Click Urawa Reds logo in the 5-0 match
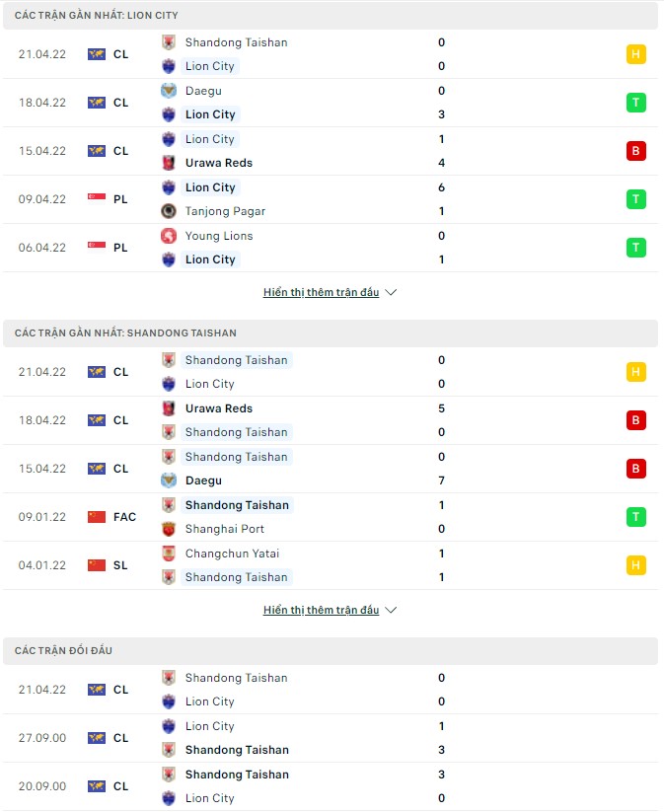664x812 pixels. (x=169, y=408)
